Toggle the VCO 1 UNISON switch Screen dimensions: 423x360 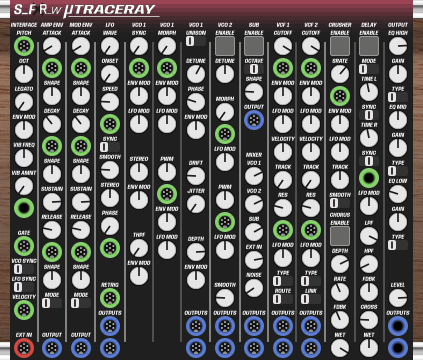point(196,41)
